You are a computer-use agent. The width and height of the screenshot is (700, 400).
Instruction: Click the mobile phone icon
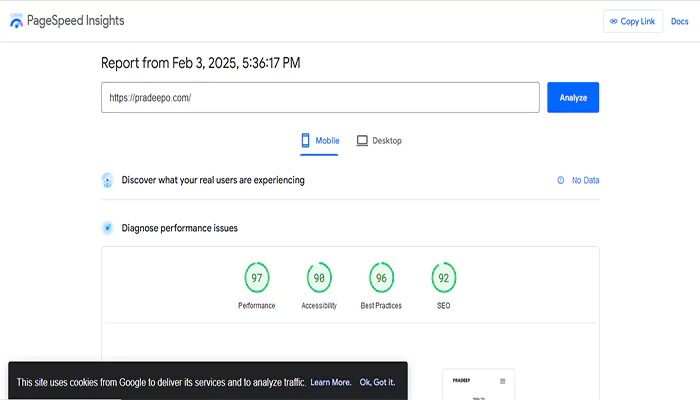pos(305,140)
